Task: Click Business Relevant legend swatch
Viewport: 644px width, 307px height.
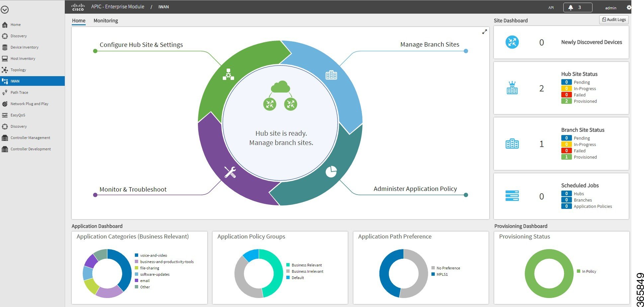Action: (288, 265)
